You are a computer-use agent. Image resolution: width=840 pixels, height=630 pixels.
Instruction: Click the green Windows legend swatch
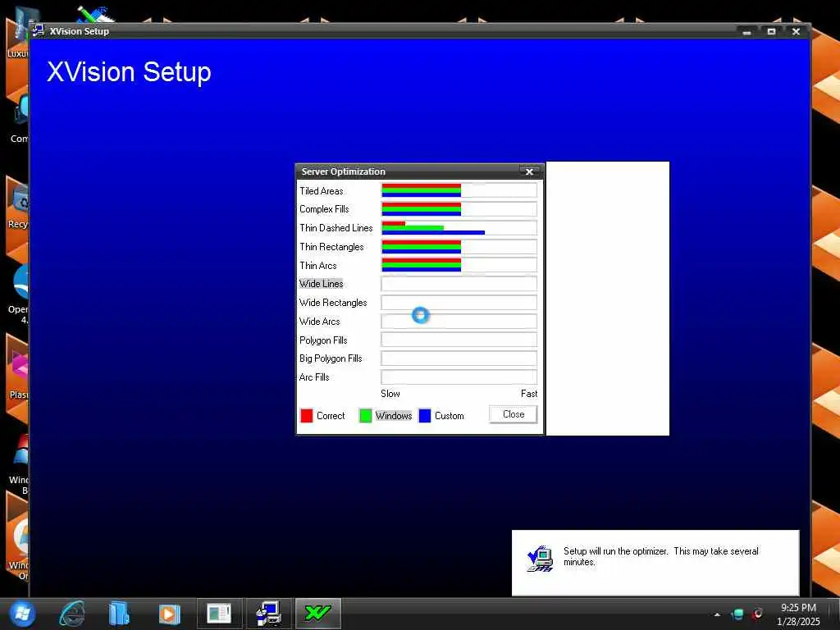tap(365, 416)
